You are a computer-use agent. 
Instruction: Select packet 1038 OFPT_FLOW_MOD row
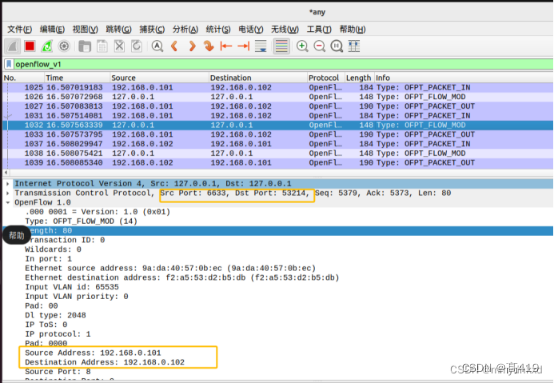pyautogui.click(x=278, y=153)
